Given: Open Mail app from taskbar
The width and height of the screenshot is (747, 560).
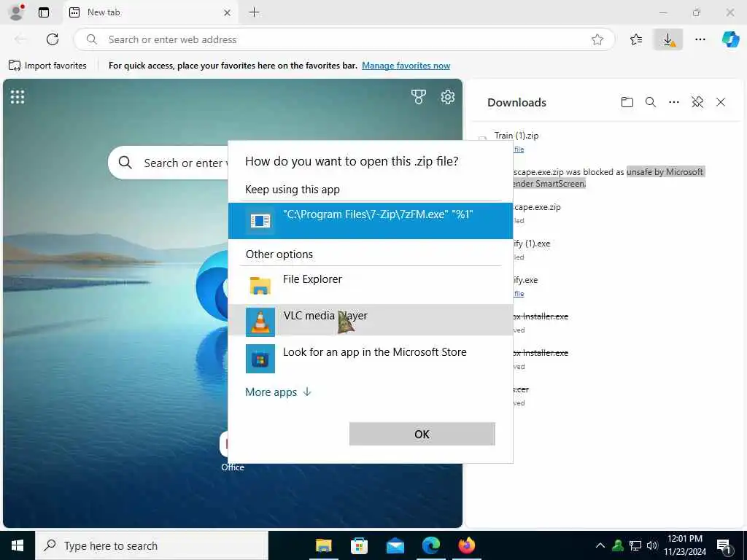Looking at the screenshot, I should click(395, 545).
